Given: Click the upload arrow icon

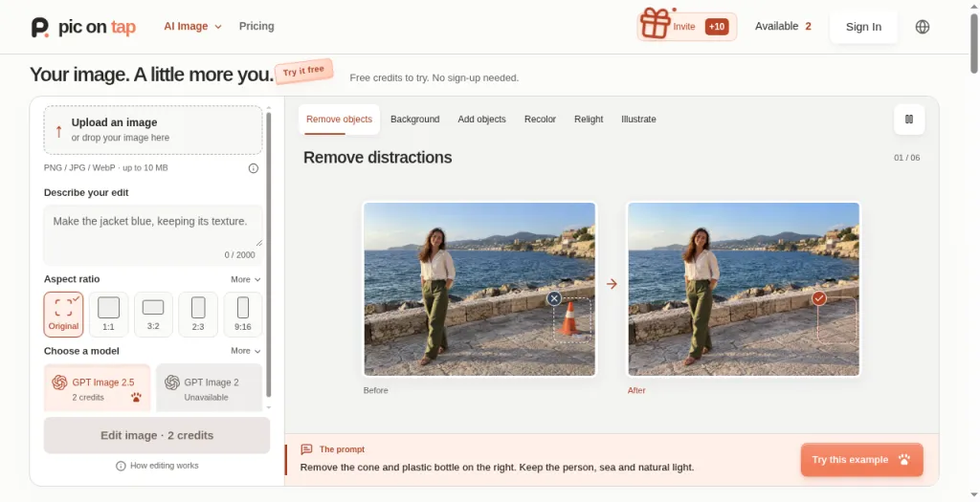Looking at the screenshot, I should tap(58, 131).
